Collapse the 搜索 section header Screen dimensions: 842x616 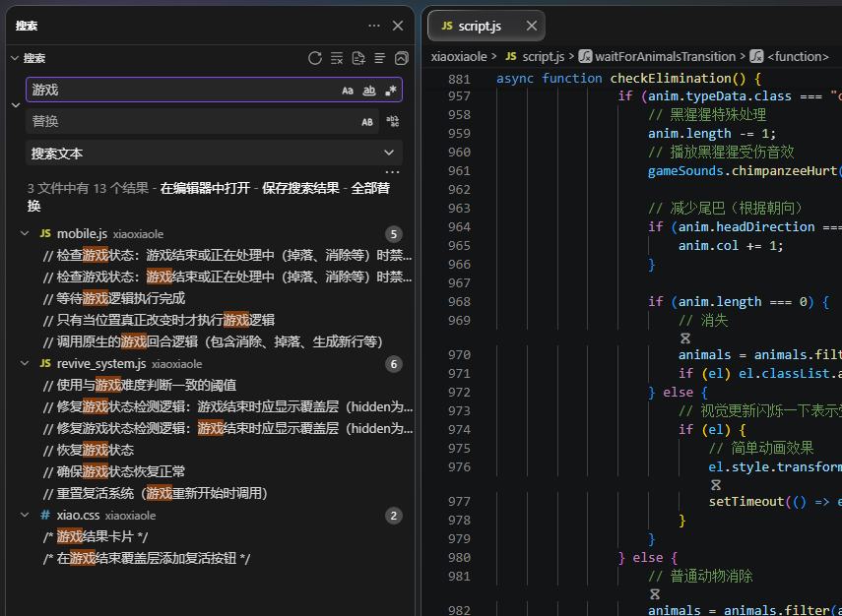[15, 58]
